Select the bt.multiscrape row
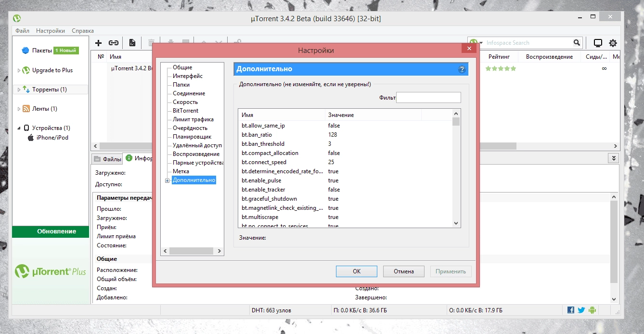 (x=345, y=217)
